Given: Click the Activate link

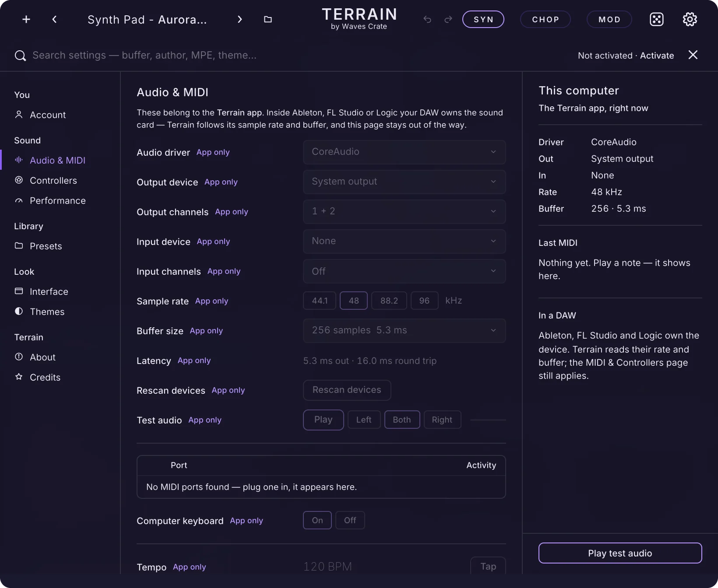Looking at the screenshot, I should click(657, 56).
